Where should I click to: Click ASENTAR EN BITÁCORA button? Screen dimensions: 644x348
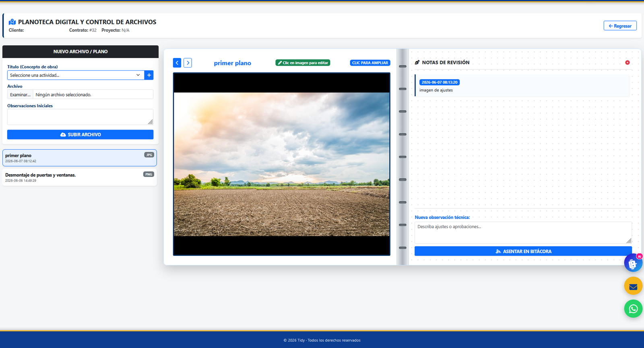tap(523, 251)
